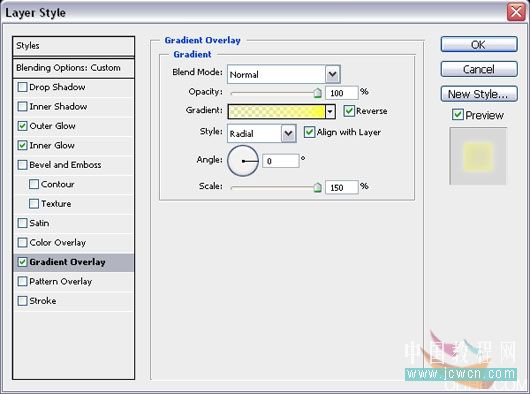Viewport: 530px width, 394px height.
Task: Select the Pattern Overlay label
Action: 61,281
